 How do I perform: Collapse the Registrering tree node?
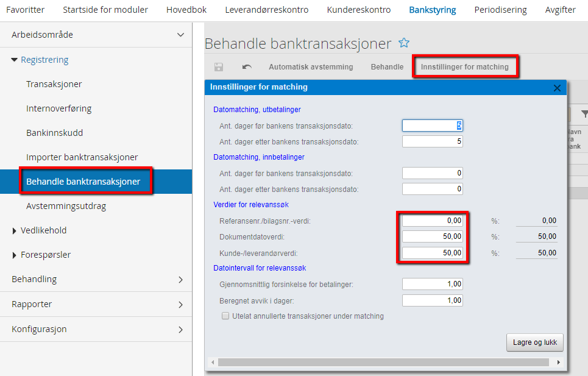(14, 60)
